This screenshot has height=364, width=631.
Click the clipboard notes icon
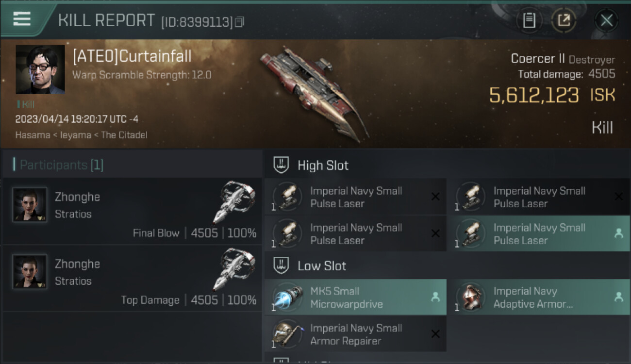[x=529, y=20]
